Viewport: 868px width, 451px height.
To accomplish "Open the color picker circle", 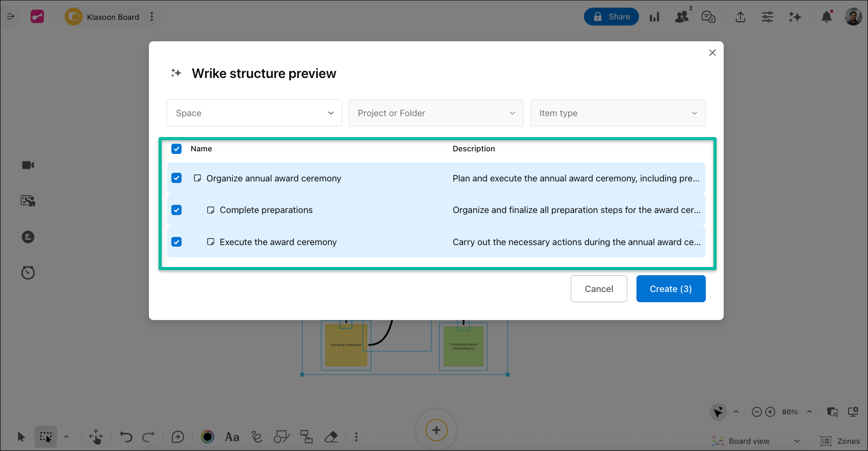I will [x=207, y=437].
